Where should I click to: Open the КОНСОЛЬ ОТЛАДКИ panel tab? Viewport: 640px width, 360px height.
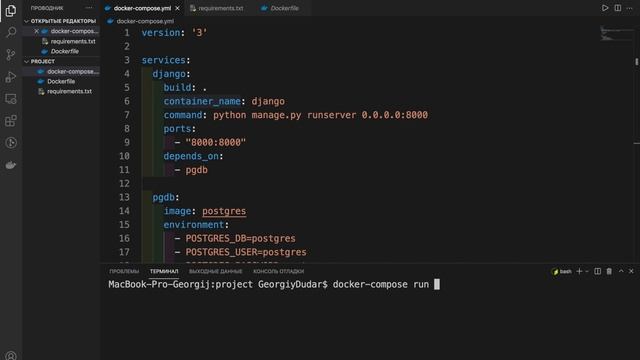(x=278, y=271)
